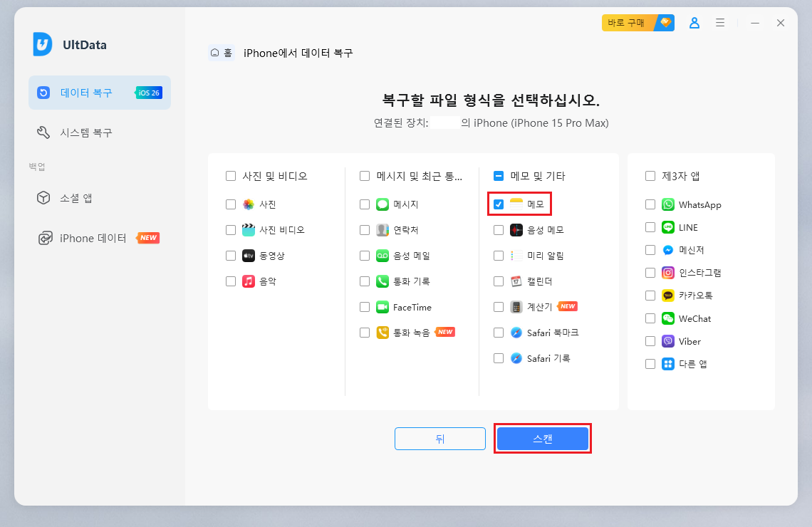Click the 카카오톡 app icon
This screenshot has width=812, height=527.
pos(667,296)
